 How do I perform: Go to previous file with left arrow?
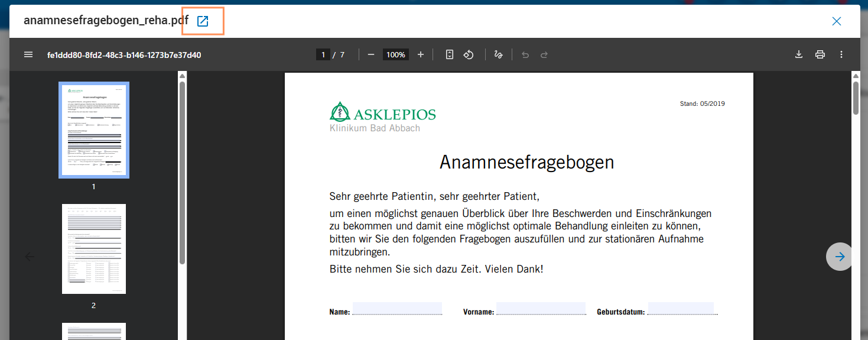coord(30,257)
